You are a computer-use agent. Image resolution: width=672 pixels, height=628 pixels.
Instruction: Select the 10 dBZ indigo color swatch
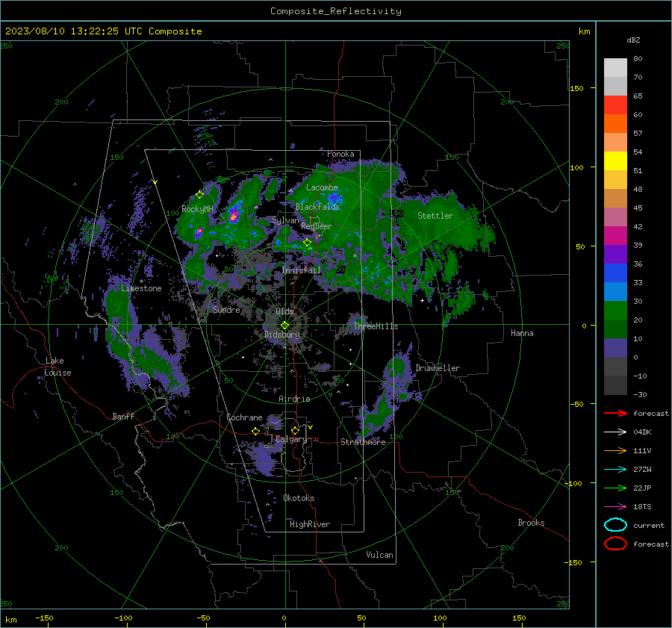coord(615,348)
